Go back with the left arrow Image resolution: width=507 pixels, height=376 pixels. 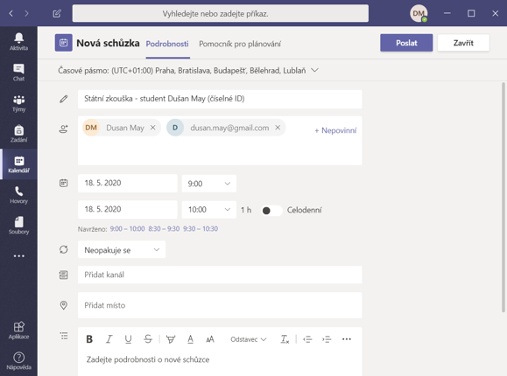tap(11, 13)
